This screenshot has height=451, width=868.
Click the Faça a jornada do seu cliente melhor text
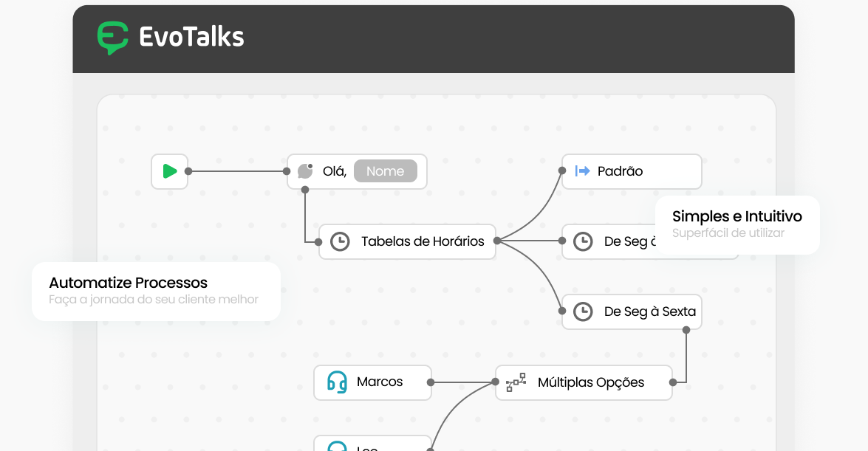[x=154, y=300]
